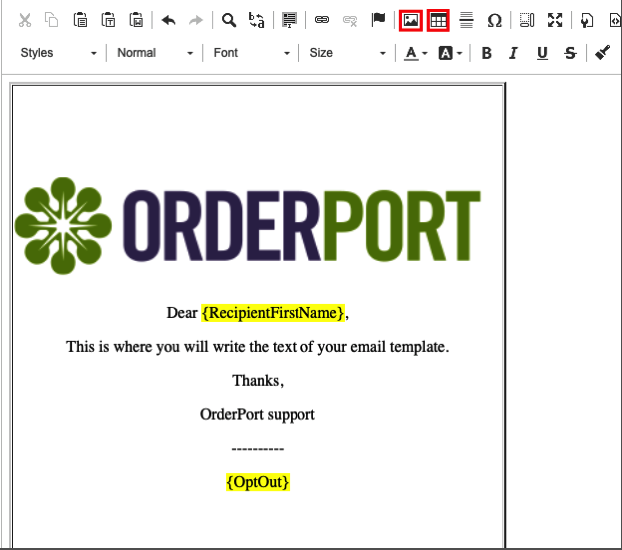Viewport: 622px width, 550px height.
Task: Click the email template body sentence
Action: (x=257, y=347)
